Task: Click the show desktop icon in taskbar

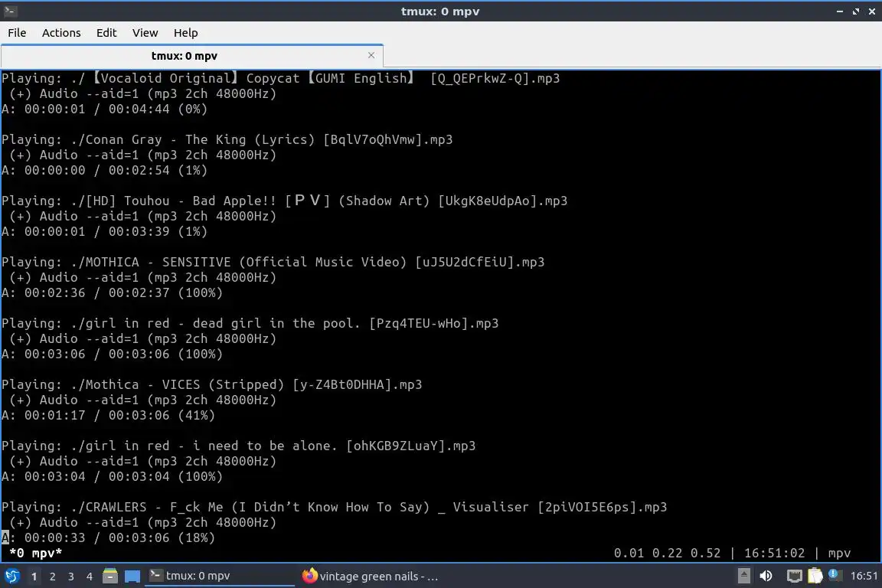Action: (132, 576)
